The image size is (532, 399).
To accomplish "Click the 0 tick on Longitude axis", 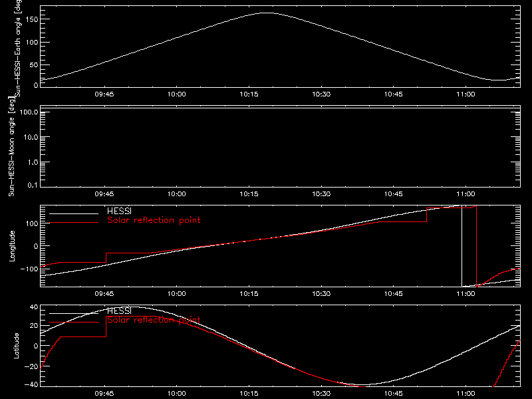I will pyautogui.click(x=36, y=246).
